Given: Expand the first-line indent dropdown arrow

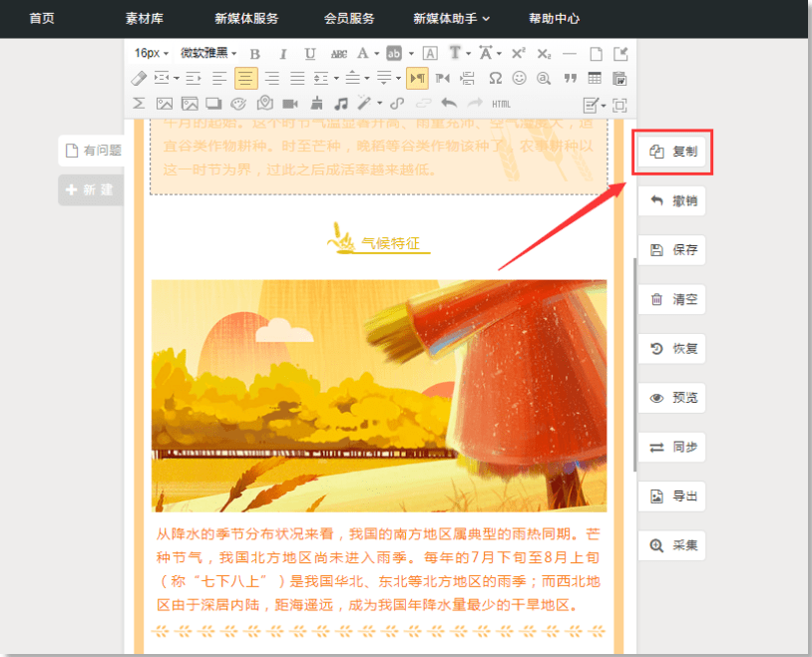Looking at the screenshot, I should (177, 79).
